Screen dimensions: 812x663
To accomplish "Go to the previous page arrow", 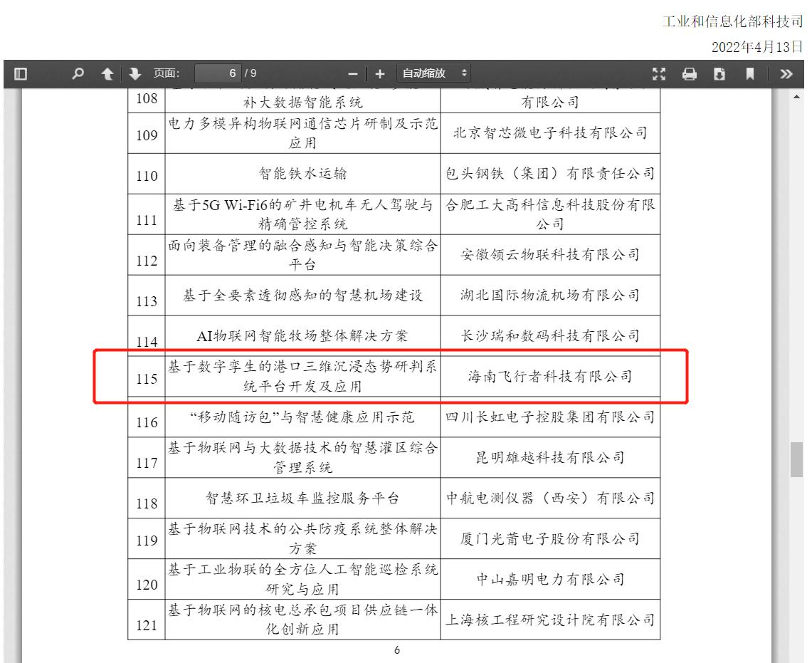I will click(107, 73).
